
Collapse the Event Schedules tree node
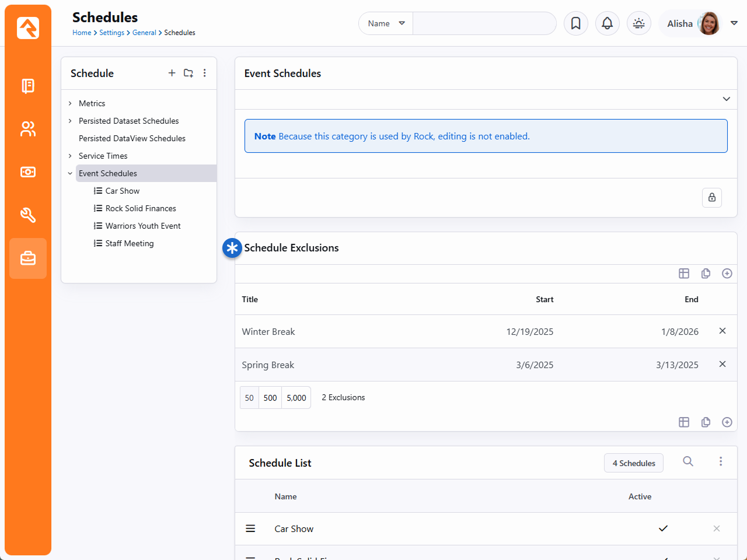[x=70, y=173]
